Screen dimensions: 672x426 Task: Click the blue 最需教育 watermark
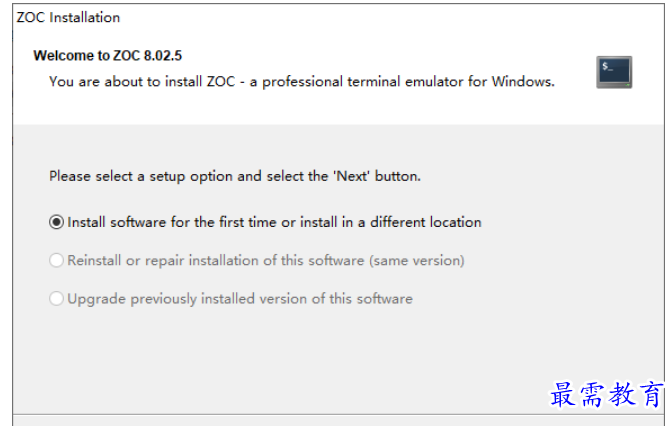(607, 394)
